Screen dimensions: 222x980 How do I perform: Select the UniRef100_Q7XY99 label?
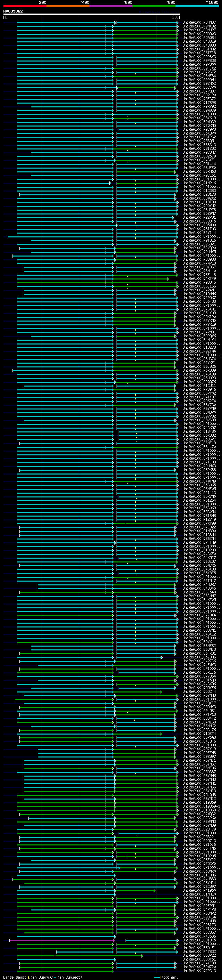pyautogui.click(x=199, y=524)
